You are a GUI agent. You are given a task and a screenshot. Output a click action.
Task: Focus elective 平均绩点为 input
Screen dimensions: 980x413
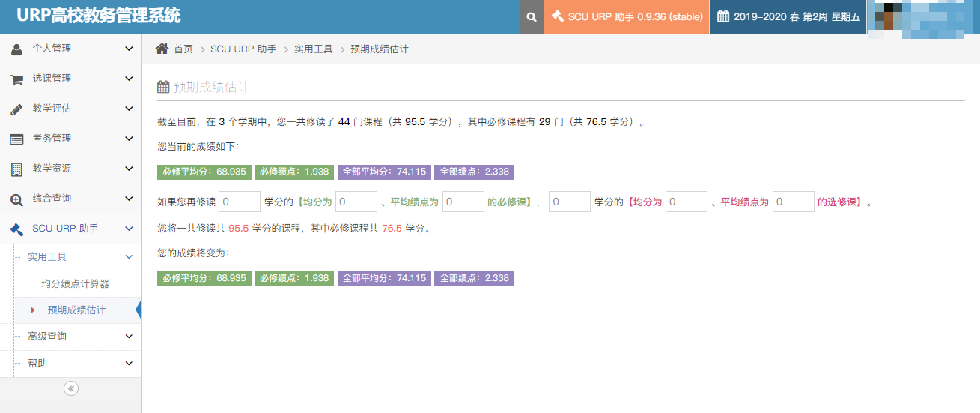click(794, 202)
